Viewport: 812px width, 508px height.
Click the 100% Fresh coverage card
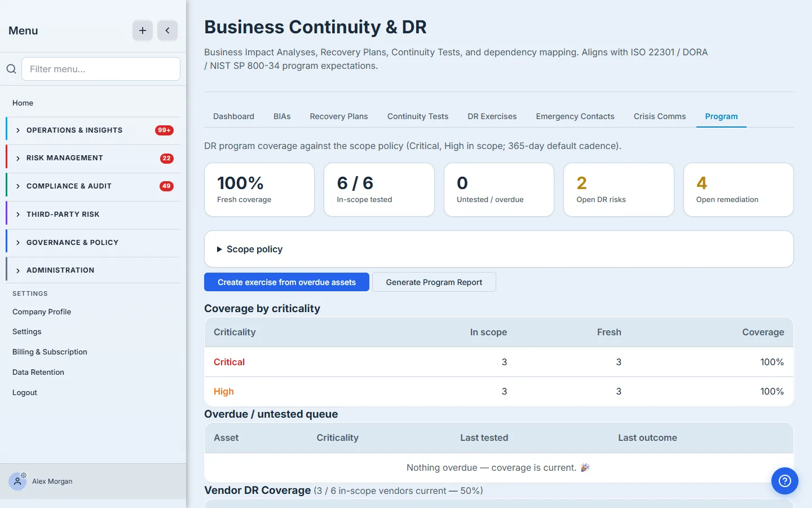point(259,190)
